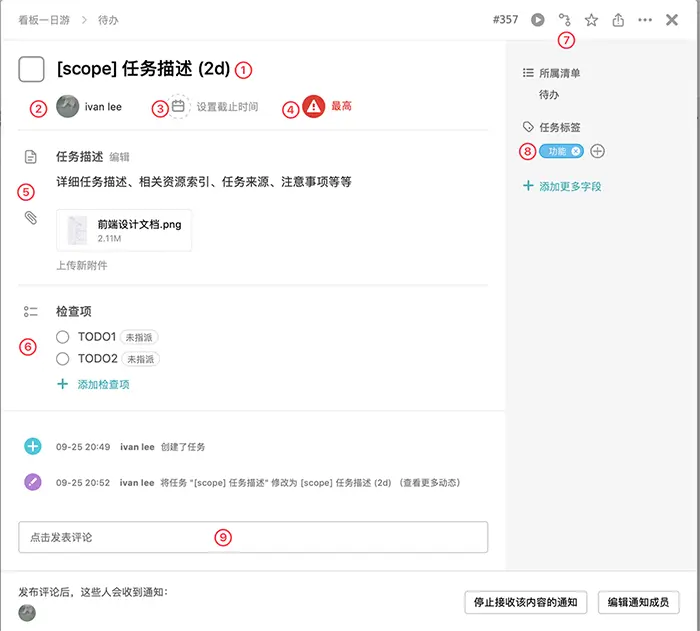700x631 pixels.
Task: Open the subtask relation icon in header
Action: pos(564,20)
